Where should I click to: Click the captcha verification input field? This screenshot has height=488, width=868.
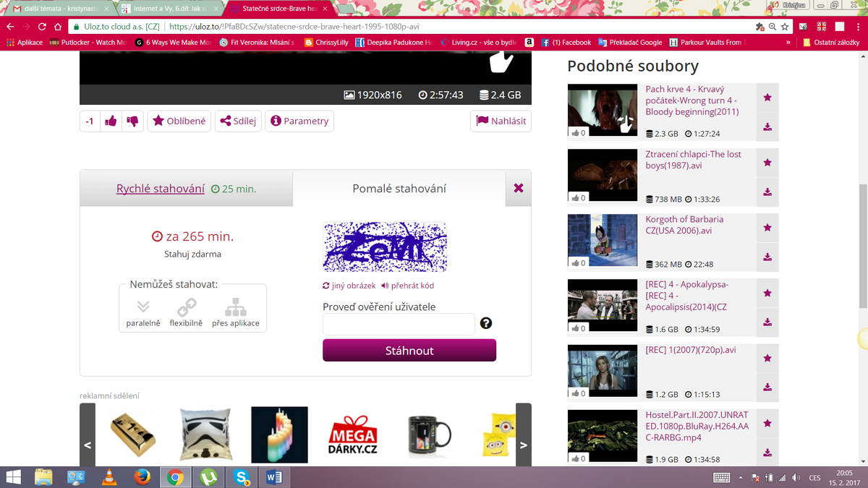tap(399, 324)
